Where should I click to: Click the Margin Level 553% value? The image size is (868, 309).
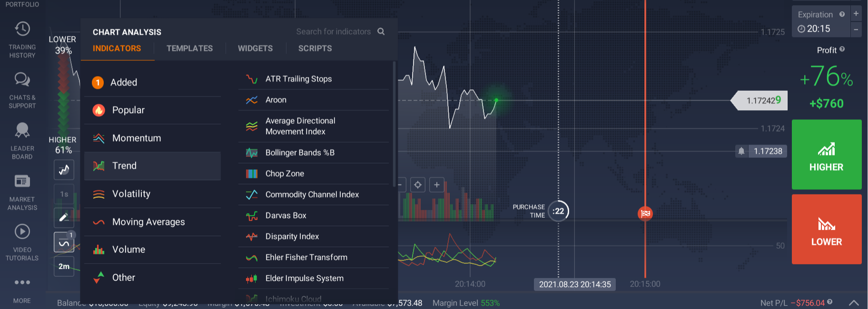(x=490, y=303)
